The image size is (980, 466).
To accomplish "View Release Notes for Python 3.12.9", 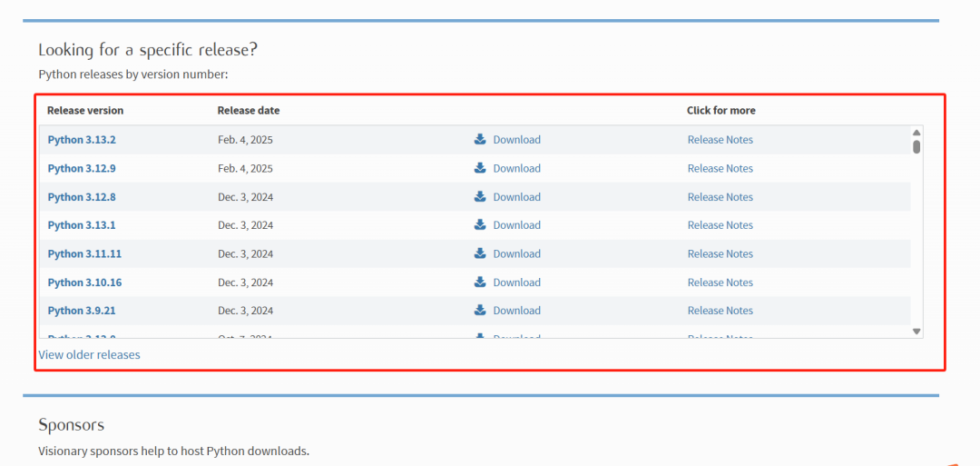I will click(x=720, y=168).
